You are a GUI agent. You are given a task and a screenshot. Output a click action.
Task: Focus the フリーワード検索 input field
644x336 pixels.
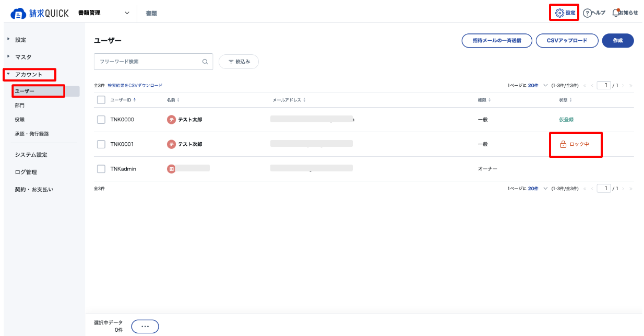(x=148, y=62)
